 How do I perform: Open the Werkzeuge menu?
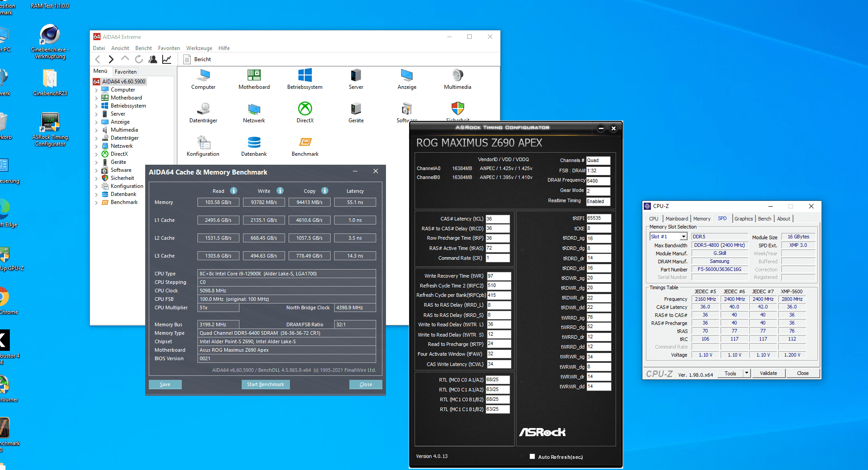point(199,48)
